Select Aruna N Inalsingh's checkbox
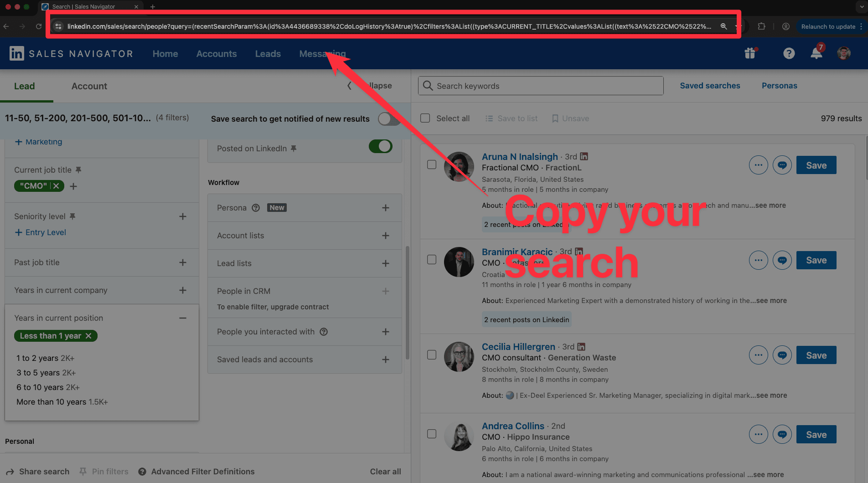This screenshot has height=483, width=868. point(432,164)
